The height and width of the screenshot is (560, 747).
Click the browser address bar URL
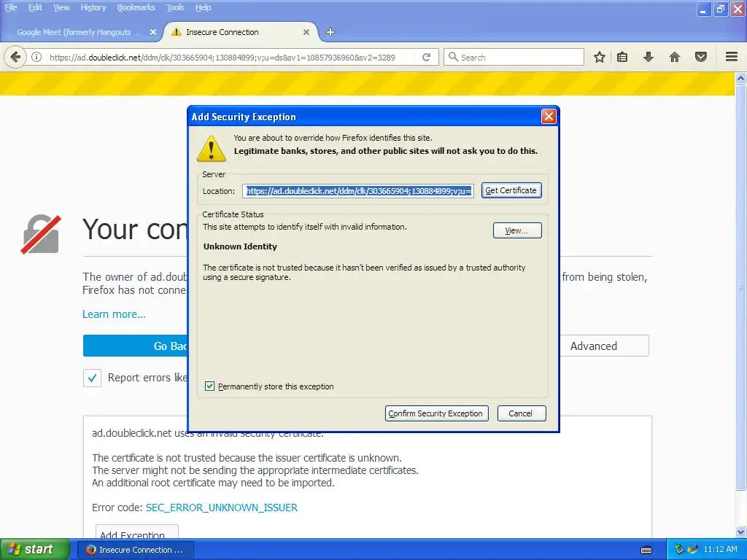pos(222,57)
